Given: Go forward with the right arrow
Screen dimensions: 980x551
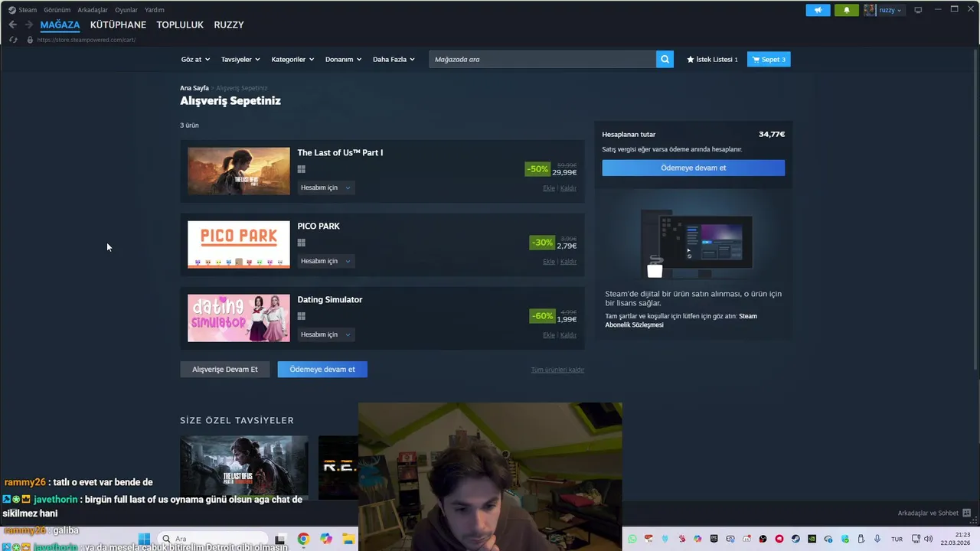Looking at the screenshot, I should [29, 24].
